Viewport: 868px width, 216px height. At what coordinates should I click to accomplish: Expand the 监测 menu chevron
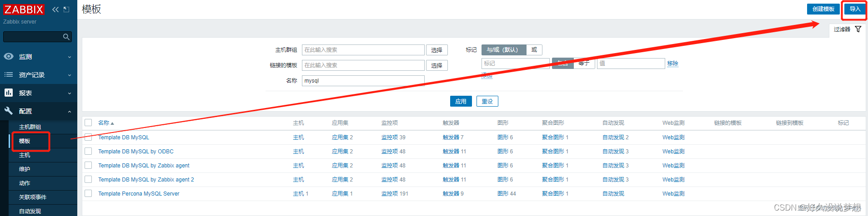pos(70,57)
